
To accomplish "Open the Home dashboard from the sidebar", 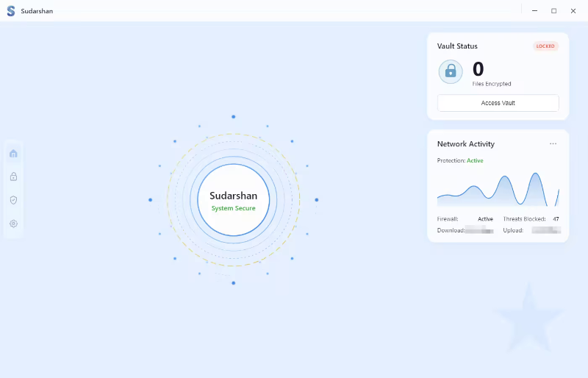I will pyautogui.click(x=13, y=154).
